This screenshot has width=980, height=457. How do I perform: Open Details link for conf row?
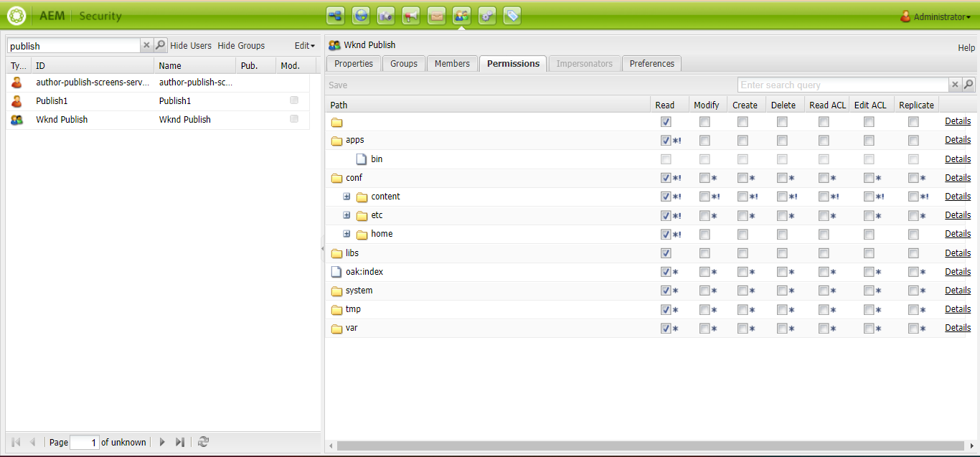click(x=958, y=178)
